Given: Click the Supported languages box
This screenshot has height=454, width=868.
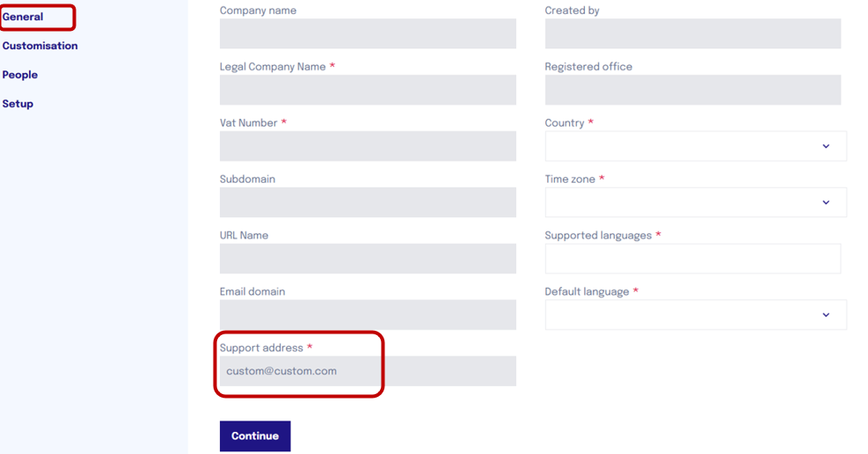Looking at the screenshot, I should pos(692,259).
